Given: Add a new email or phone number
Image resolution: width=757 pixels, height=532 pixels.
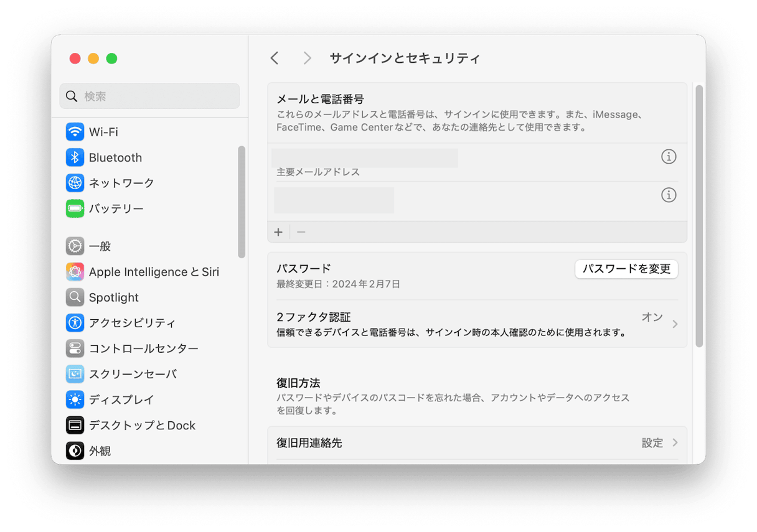Looking at the screenshot, I should pyautogui.click(x=278, y=231).
